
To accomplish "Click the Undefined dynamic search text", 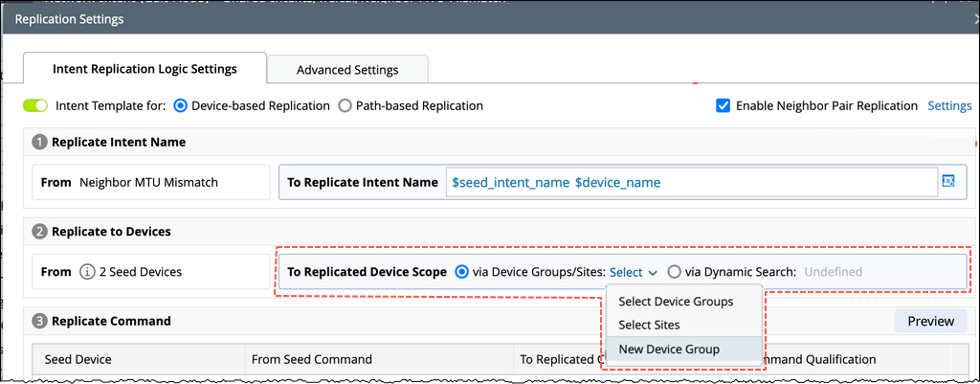I will click(x=833, y=272).
